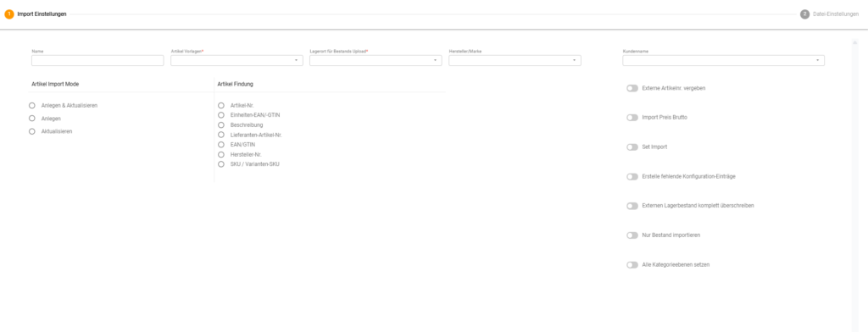This screenshot has width=868, height=332.
Task: Enable Nur Bestand importieren switch
Action: pyautogui.click(x=632, y=235)
